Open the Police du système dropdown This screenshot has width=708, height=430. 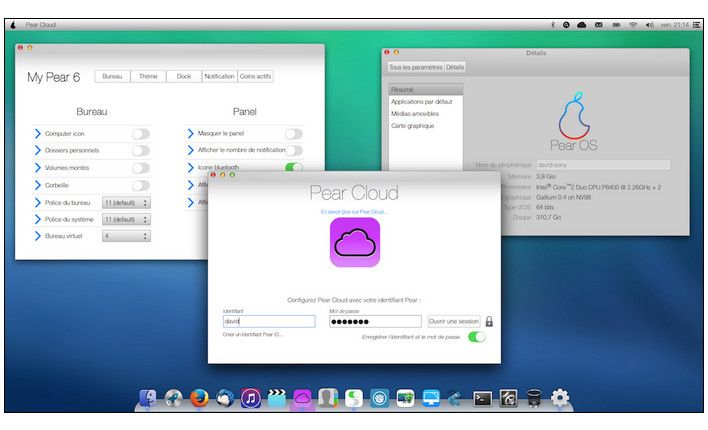click(126, 219)
